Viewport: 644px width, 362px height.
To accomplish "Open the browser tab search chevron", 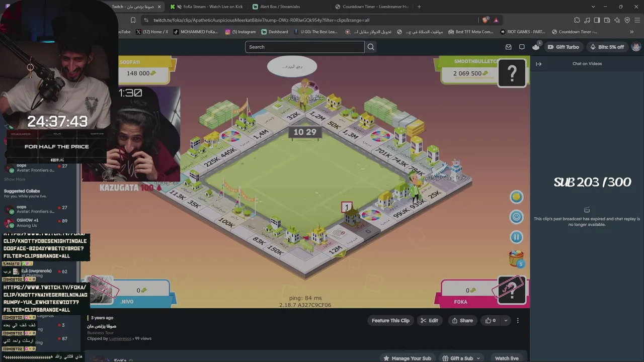I will point(593,7).
